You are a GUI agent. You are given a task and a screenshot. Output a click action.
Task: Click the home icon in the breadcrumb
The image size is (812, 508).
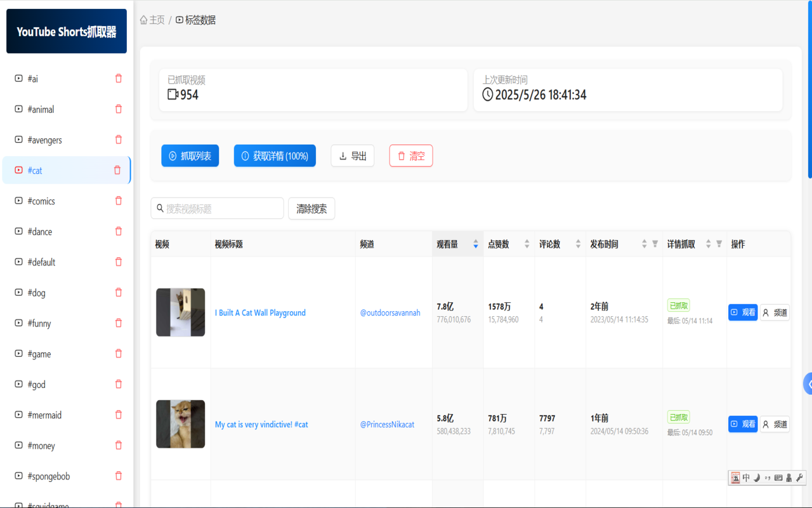pos(145,20)
